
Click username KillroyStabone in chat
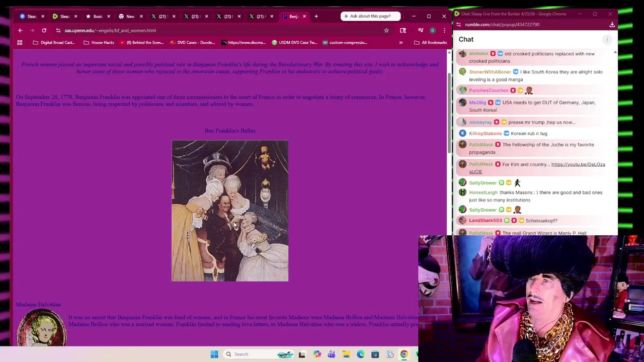click(486, 134)
